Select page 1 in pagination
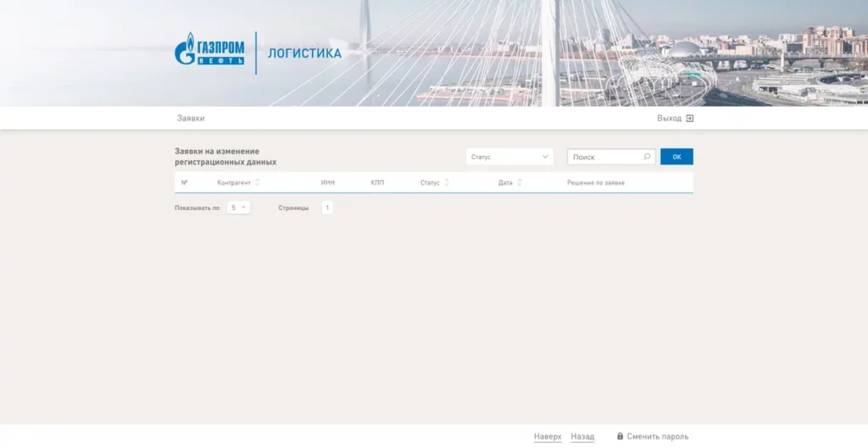This screenshot has width=868, height=448. [327, 207]
